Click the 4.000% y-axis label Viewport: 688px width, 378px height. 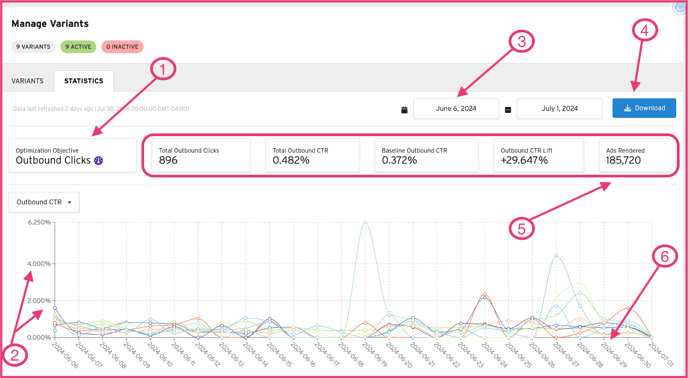tap(39, 263)
